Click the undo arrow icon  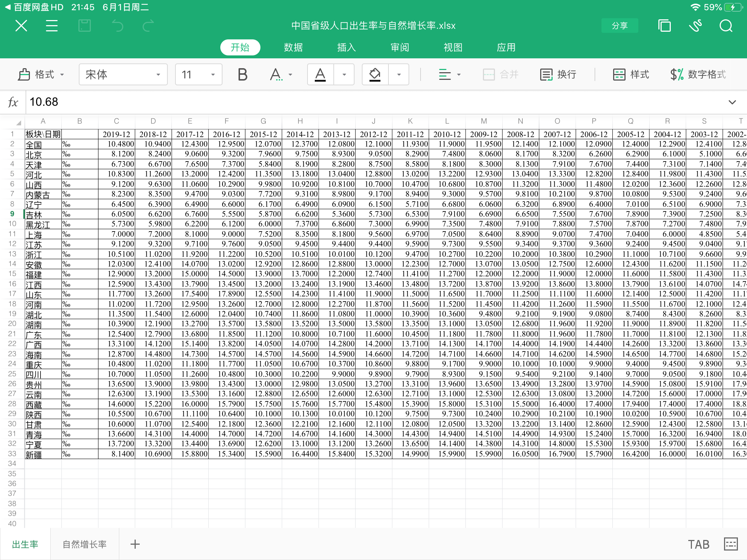117,26
